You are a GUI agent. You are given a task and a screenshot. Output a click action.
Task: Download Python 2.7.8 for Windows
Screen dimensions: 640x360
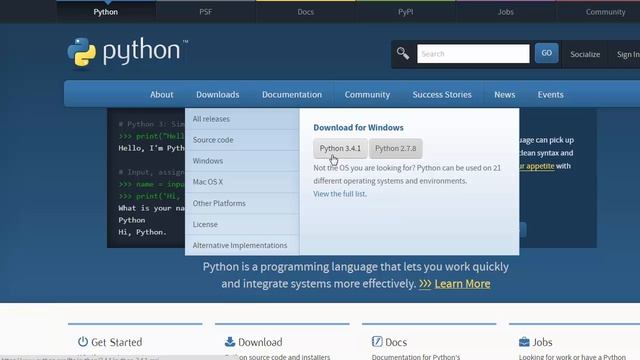click(396, 148)
